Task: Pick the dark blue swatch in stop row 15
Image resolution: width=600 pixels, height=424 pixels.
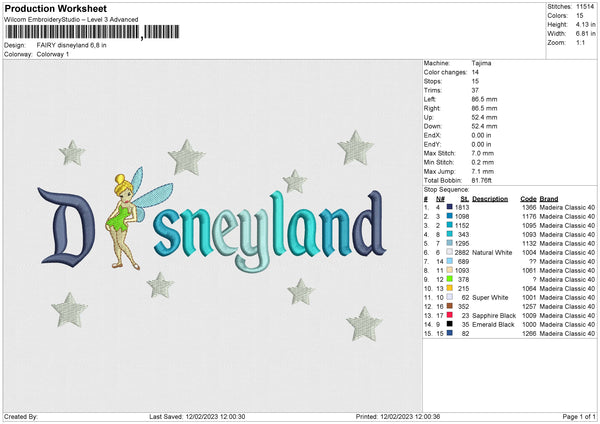Action: (449, 333)
